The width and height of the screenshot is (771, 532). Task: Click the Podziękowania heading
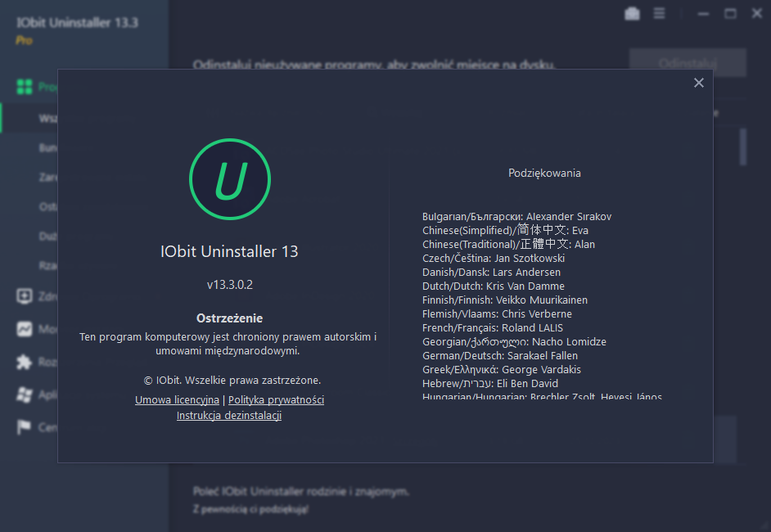pyautogui.click(x=544, y=173)
